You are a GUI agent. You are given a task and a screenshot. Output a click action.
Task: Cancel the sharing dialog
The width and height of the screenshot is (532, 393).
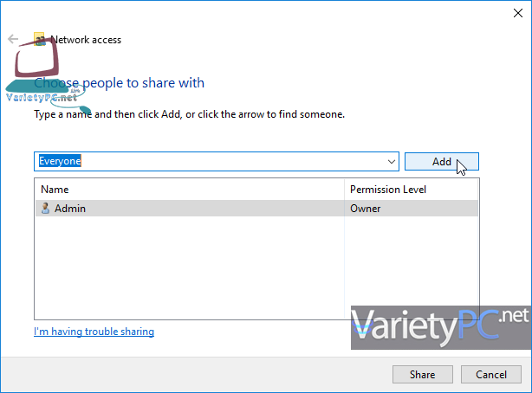(491, 375)
